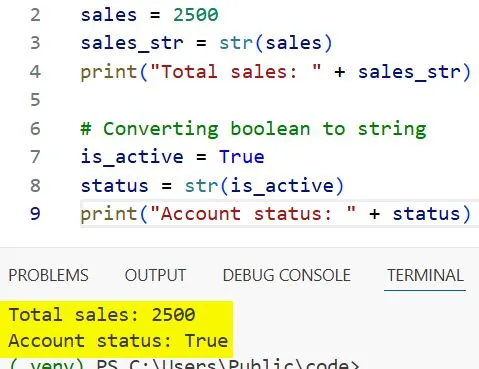Image resolution: width=479 pixels, height=369 pixels.
Task: Click the sales_str variable on line 3
Action: (132, 44)
